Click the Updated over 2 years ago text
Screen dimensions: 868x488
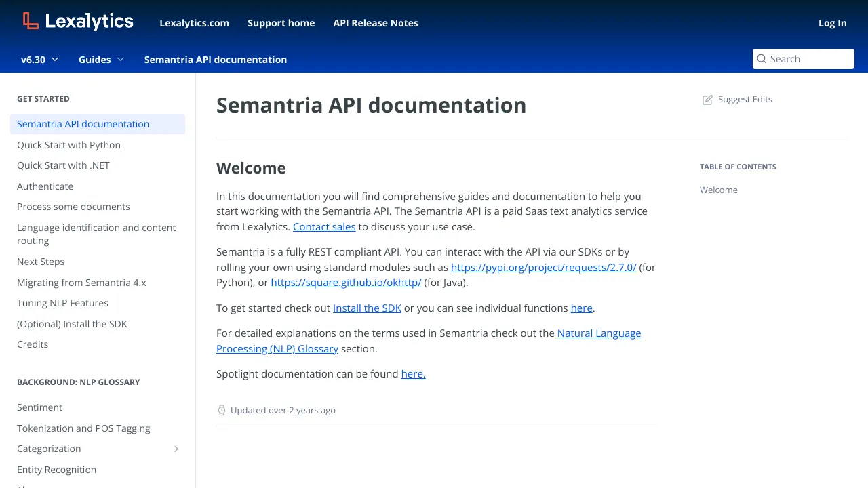283,410
